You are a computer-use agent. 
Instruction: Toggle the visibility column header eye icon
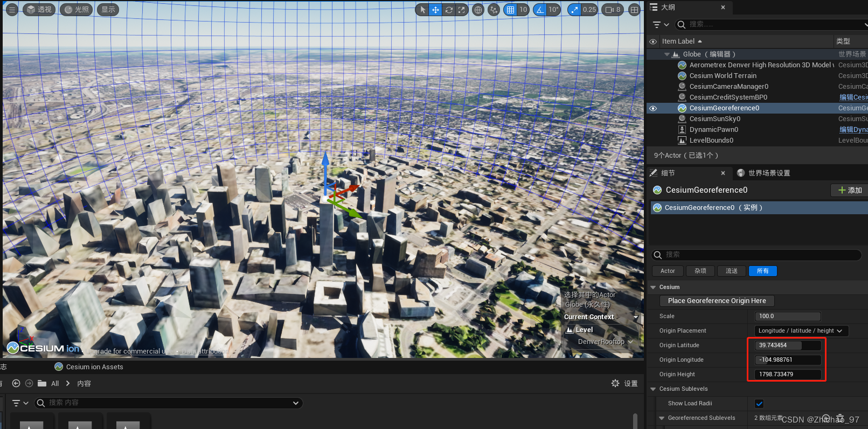[653, 41]
